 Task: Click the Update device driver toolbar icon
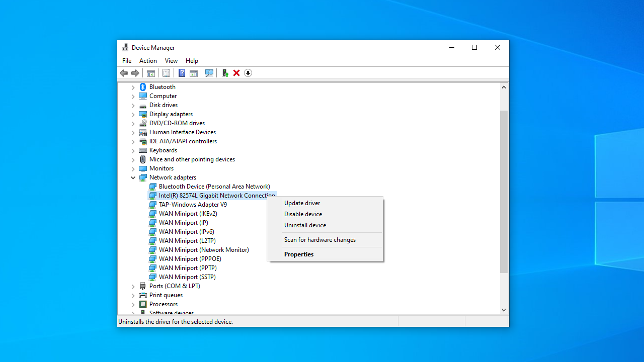pos(225,73)
